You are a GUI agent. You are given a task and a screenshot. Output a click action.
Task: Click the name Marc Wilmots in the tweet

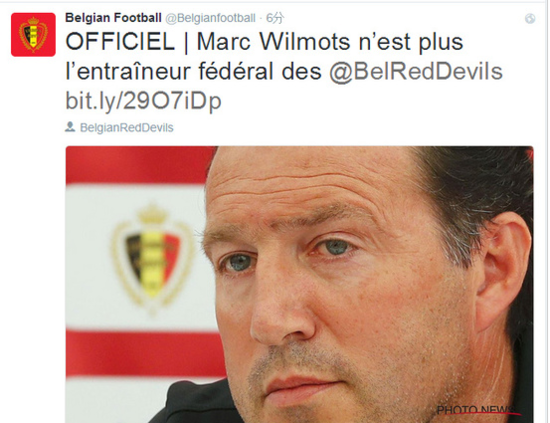point(274,42)
